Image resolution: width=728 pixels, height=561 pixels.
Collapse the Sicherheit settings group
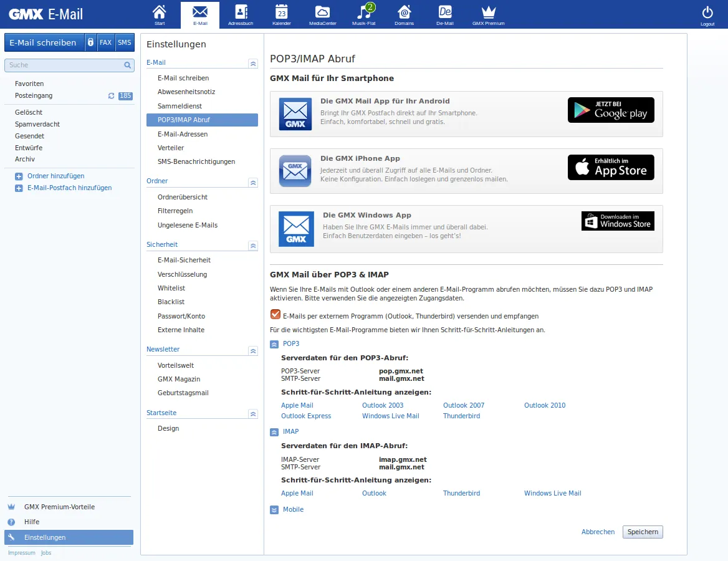[x=252, y=246]
